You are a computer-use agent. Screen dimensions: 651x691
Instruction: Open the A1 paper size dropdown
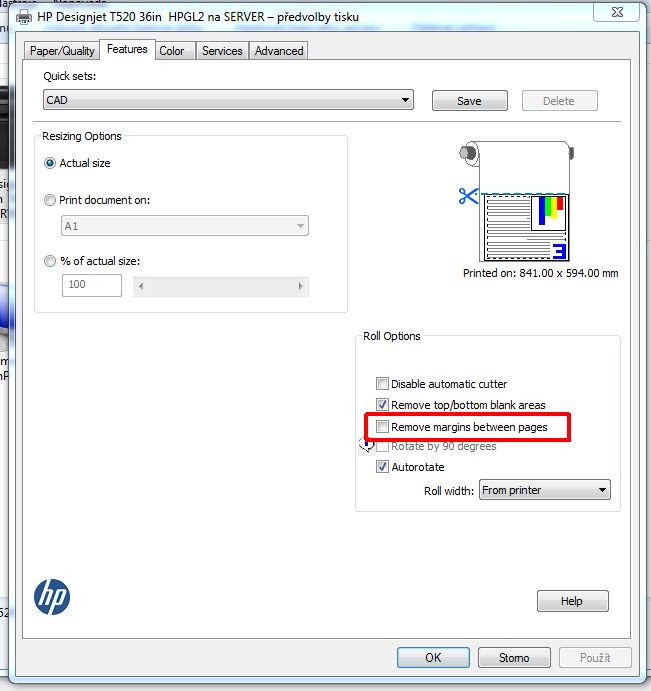(x=184, y=226)
